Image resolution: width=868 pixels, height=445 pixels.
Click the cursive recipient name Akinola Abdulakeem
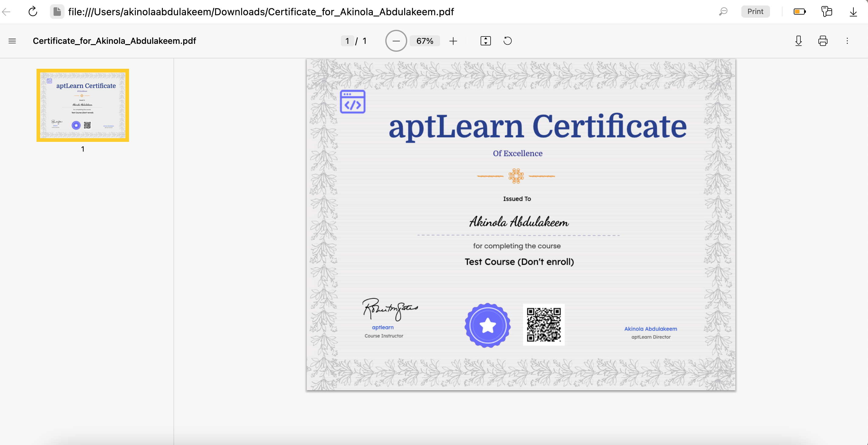tap(519, 222)
